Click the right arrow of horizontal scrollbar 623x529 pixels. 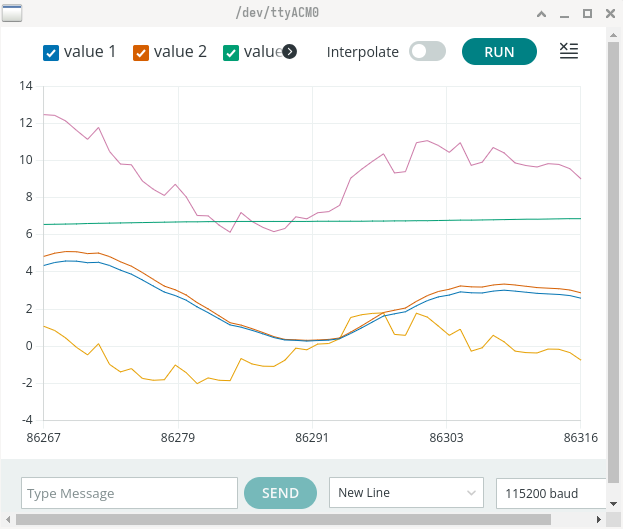tap(601, 520)
